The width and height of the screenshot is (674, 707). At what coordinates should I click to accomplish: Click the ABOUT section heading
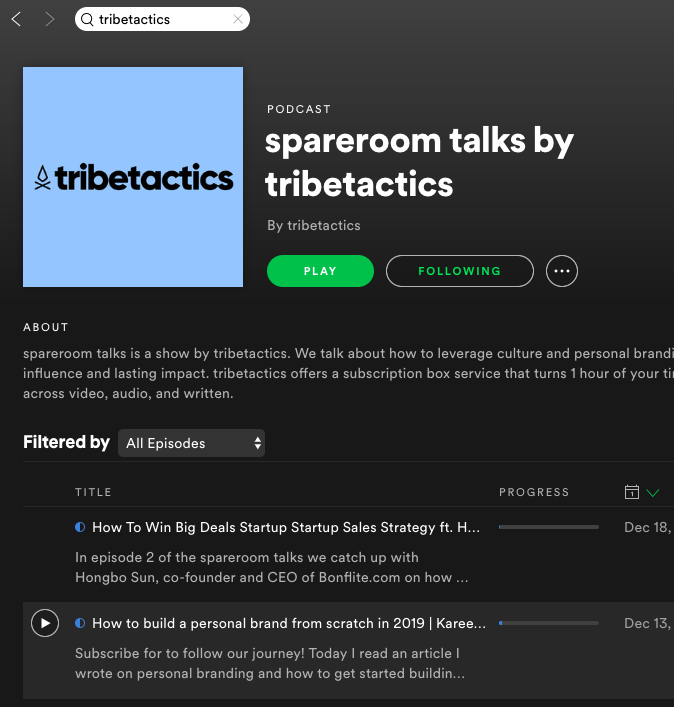coord(46,327)
